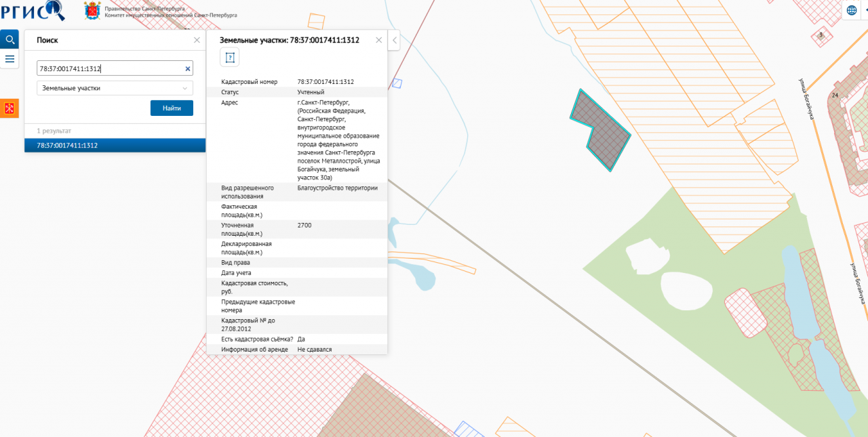This screenshot has height=437, width=868.
Task: Click the magnifier search icon in left sidebar
Action: (9, 39)
